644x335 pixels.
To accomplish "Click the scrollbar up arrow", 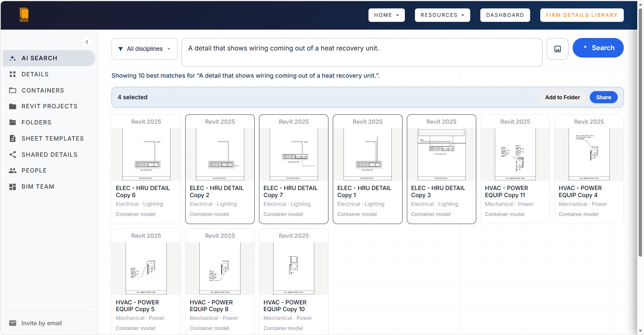I will pyautogui.click(x=640, y=4).
